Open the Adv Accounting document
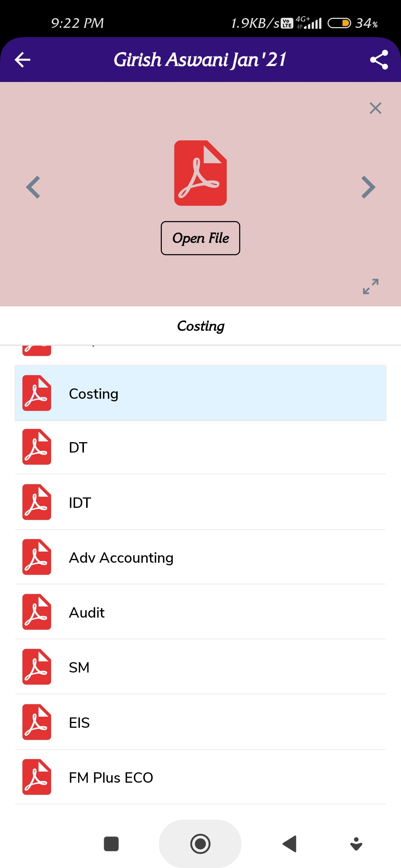Viewport: 401px width, 868px height. (200, 558)
